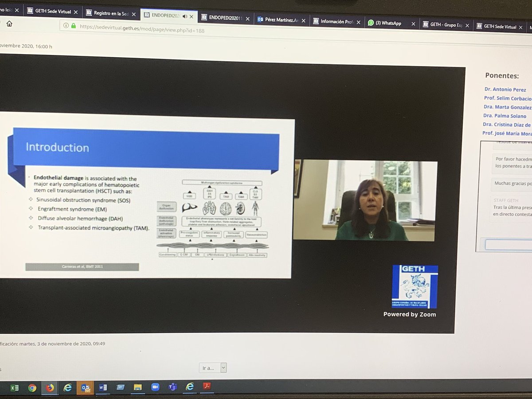
Task: Open speaker link Dra. Palma Solano
Action: point(505,116)
